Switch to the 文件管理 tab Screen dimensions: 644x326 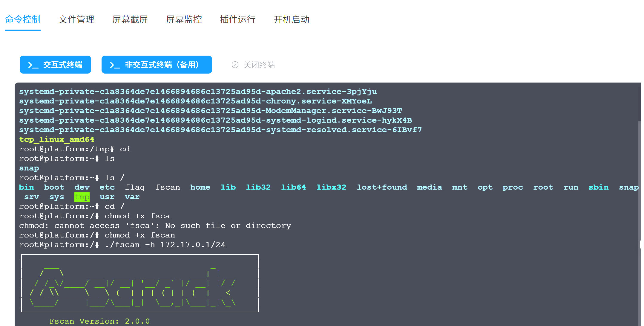click(x=76, y=19)
